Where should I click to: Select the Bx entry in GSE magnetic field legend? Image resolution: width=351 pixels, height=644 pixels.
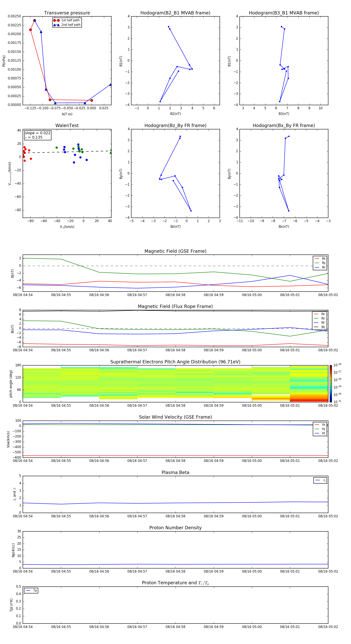tap(320, 259)
